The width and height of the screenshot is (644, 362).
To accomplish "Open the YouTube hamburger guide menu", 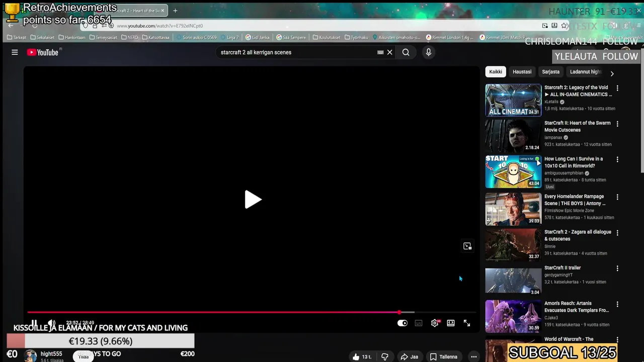I will coord(15,52).
